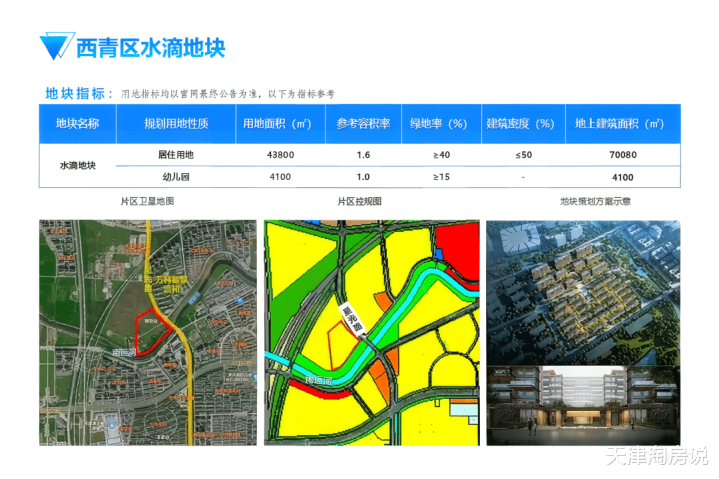Click the ≥40 green rate value
The image size is (719, 479).
(x=441, y=155)
